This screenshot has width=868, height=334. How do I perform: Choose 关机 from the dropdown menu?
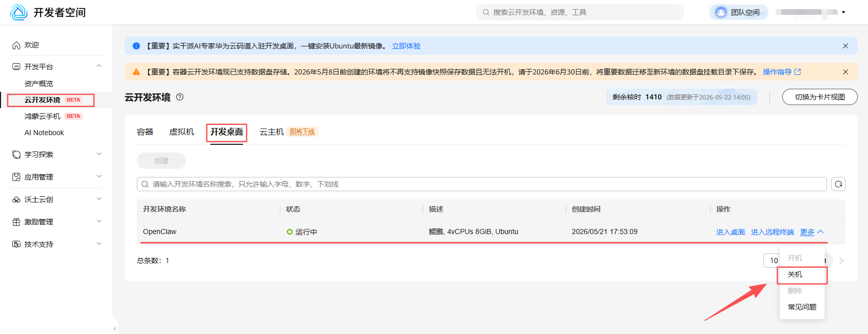(x=802, y=274)
